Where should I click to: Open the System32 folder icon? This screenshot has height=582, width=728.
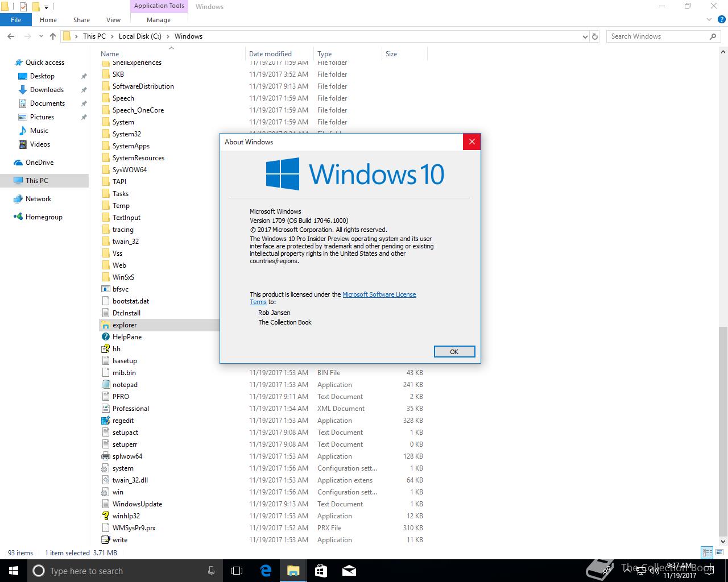tap(105, 134)
